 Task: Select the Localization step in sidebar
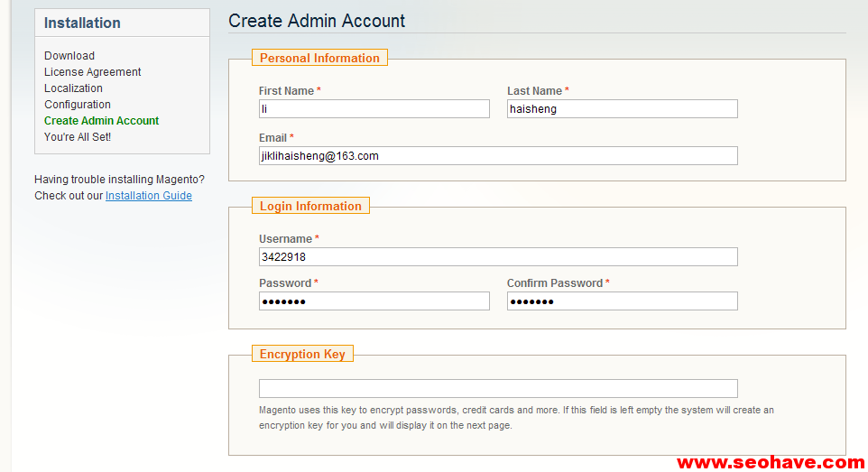click(73, 88)
